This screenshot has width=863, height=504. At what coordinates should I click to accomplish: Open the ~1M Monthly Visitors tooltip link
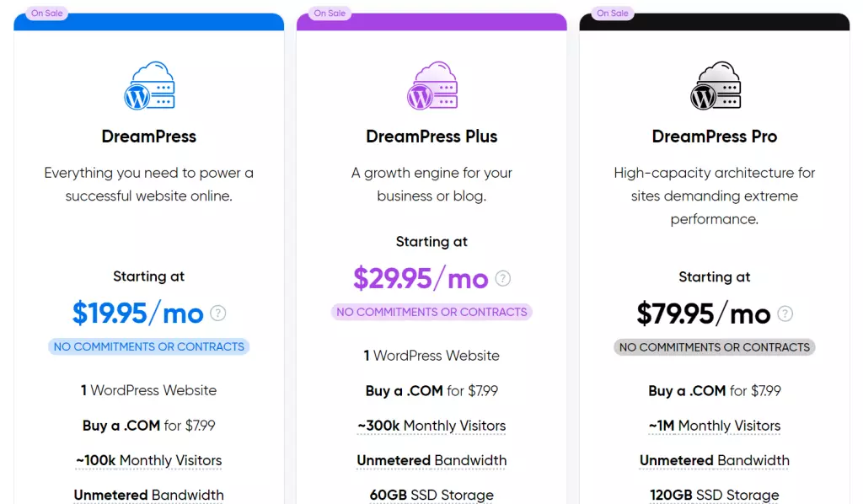coord(715,426)
